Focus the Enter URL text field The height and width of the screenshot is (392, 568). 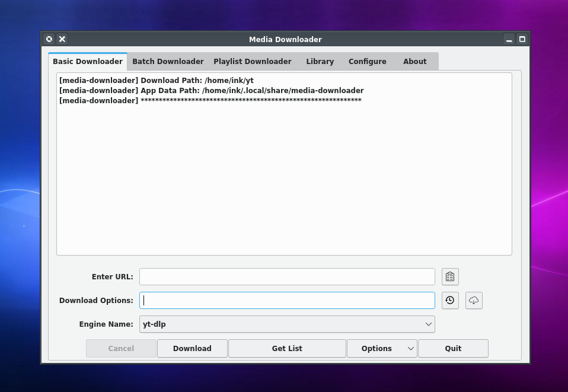287,277
